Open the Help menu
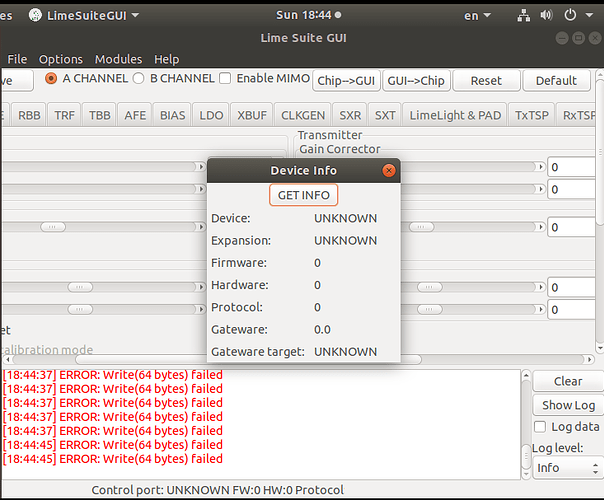This screenshot has height=500, width=604. pyautogui.click(x=166, y=59)
